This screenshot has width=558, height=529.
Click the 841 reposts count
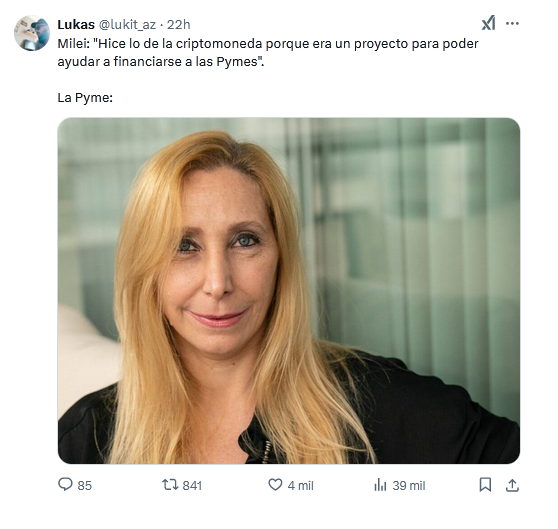pyautogui.click(x=192, y=486)
